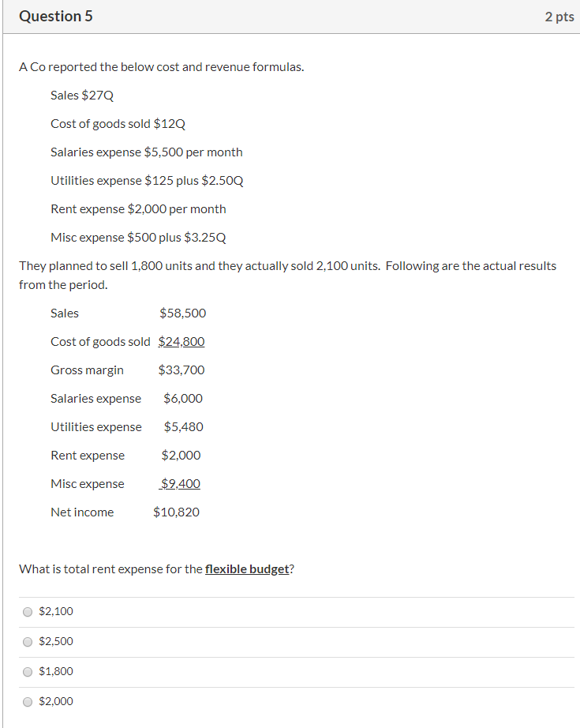Viewport: 580px width, 728px height.
Task: Click the Question 5 header
Action: tap(56, 16)
